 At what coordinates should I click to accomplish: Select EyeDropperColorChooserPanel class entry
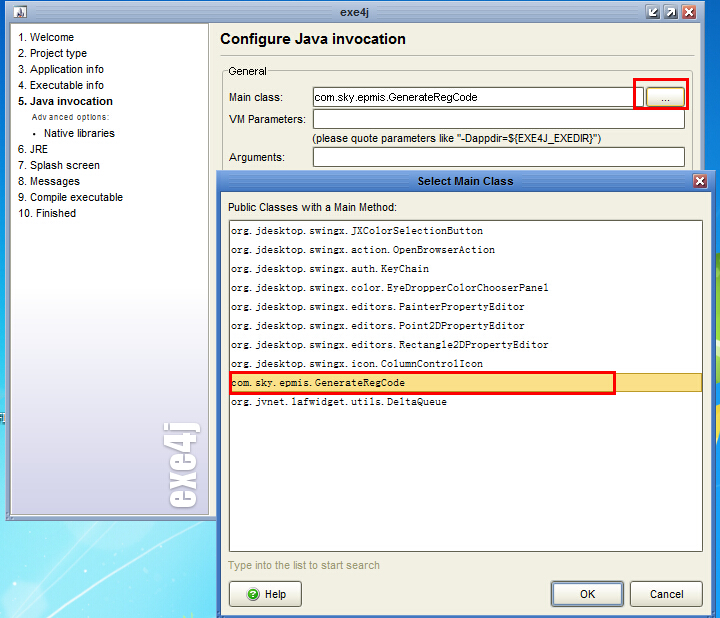389,288
